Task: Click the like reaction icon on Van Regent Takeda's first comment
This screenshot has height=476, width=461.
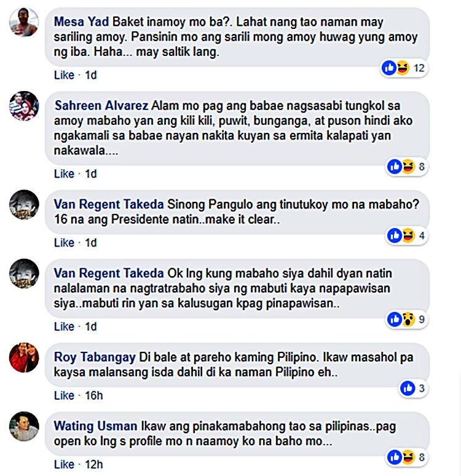Action: click(395, 236)
